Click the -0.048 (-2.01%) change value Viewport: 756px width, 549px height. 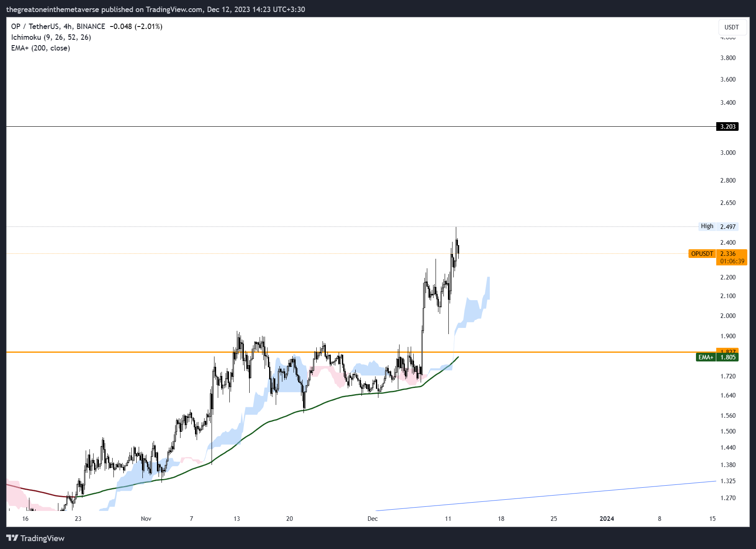coord(136,26)
